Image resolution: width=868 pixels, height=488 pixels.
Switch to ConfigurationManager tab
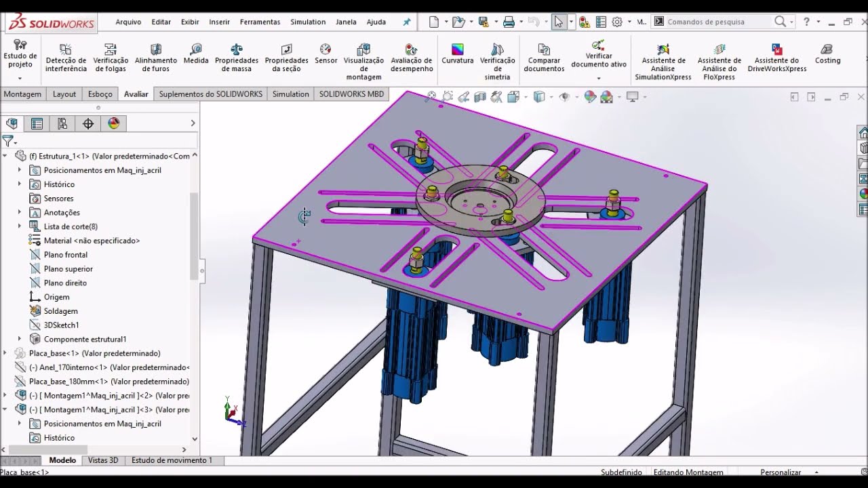(62, 123)
